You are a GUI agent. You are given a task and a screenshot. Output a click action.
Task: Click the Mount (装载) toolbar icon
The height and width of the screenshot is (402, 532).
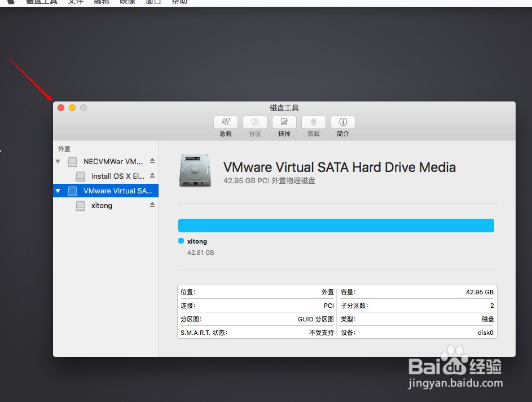click(313, 122)
